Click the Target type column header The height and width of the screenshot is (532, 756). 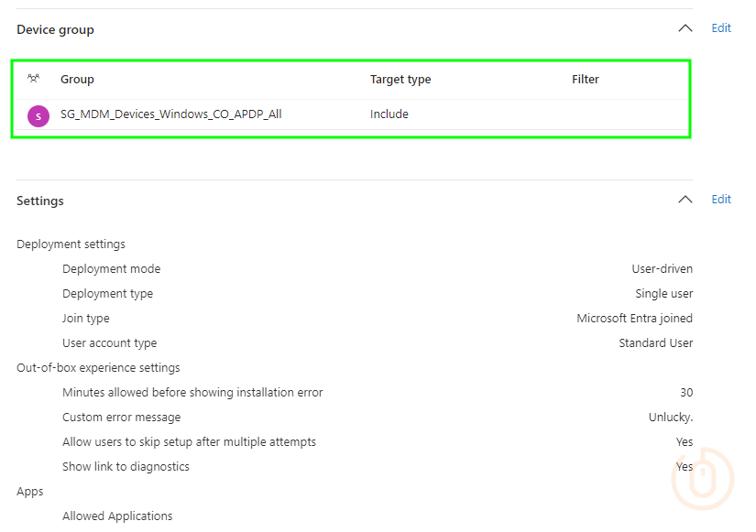pos(400,80)
